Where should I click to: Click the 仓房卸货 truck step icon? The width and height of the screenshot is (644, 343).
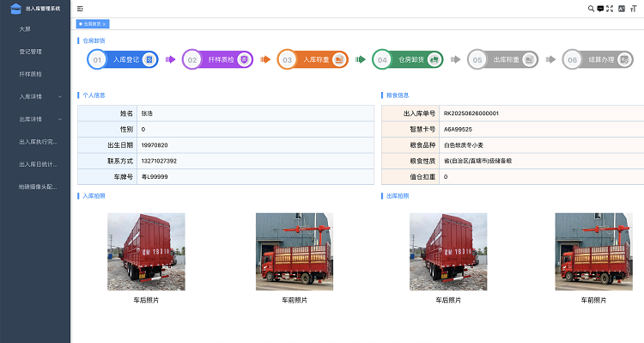pos(434,59)
